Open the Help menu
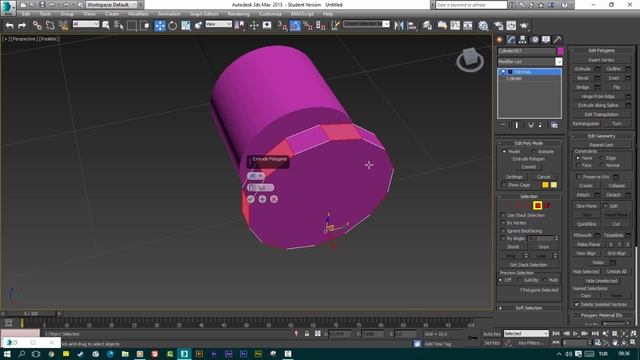 [x=328, y=14]
